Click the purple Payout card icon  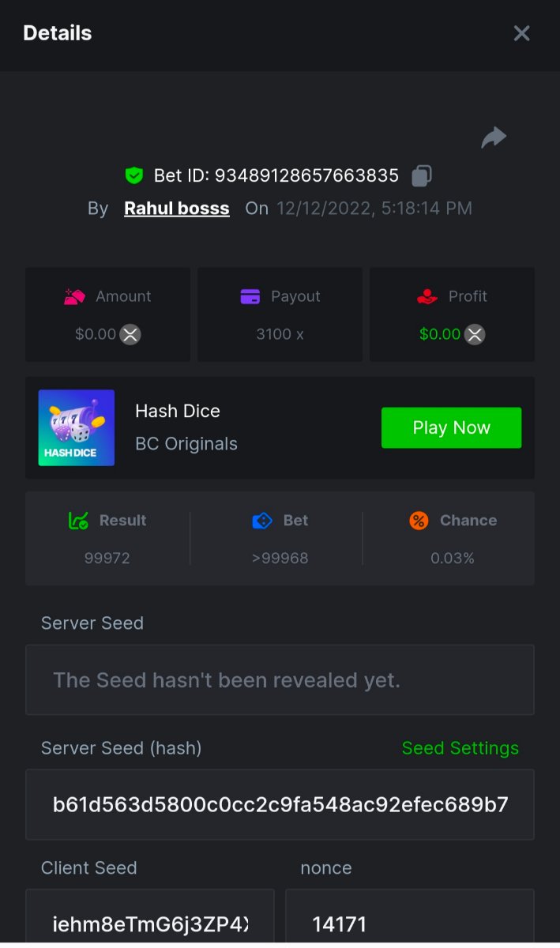tap(250, 297)
